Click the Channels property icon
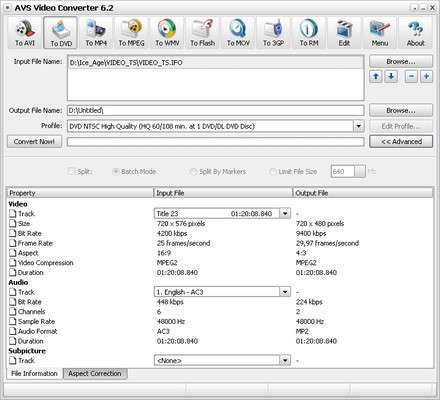The height and width of the screenshot is (400, 440). click(12, 312)
